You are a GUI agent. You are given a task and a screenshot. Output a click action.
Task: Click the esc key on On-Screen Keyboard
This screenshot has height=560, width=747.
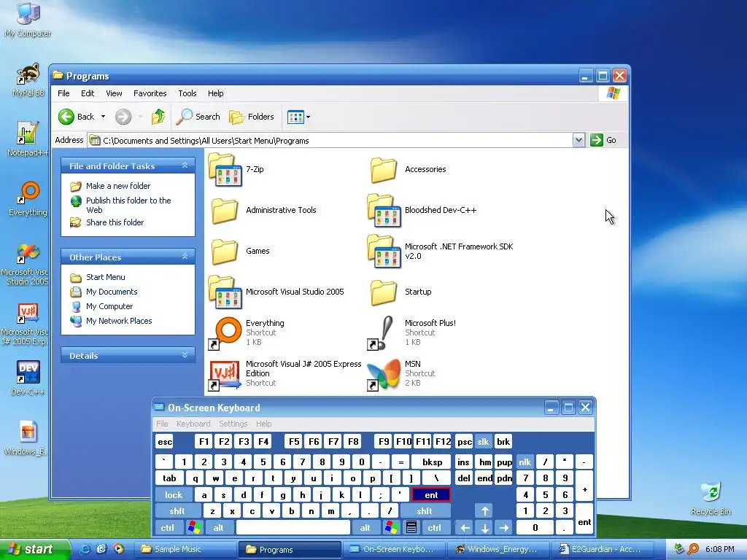(x=165, y=441)
